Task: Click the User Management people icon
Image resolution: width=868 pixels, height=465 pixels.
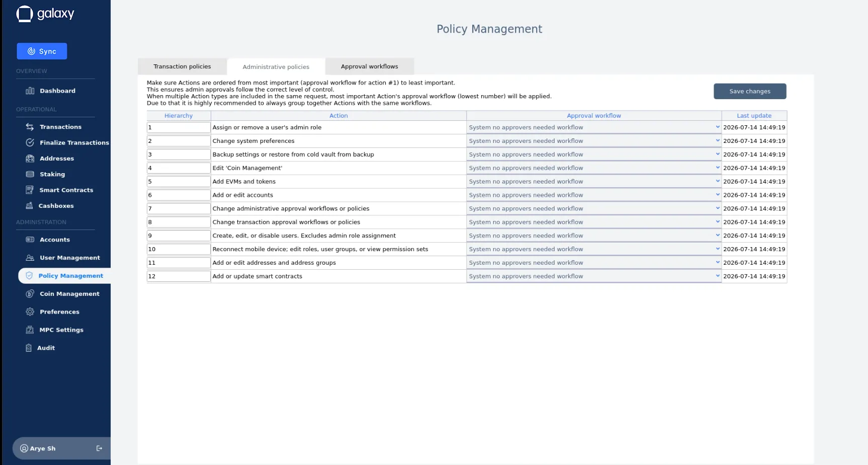Action: click(x=30, y=258)
